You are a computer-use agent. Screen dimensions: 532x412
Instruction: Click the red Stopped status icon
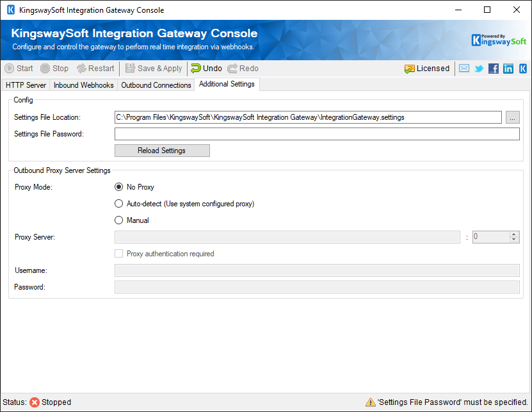35,402
